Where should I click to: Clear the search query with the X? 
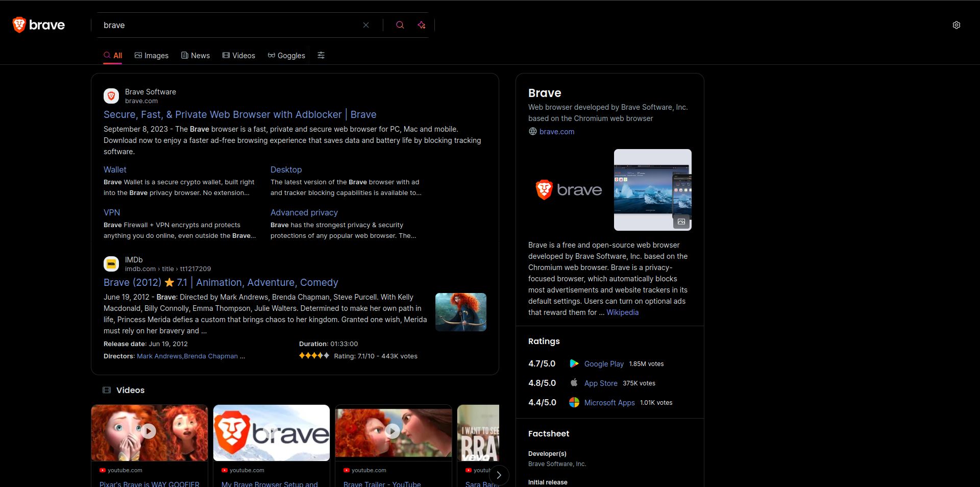(366, 25)
